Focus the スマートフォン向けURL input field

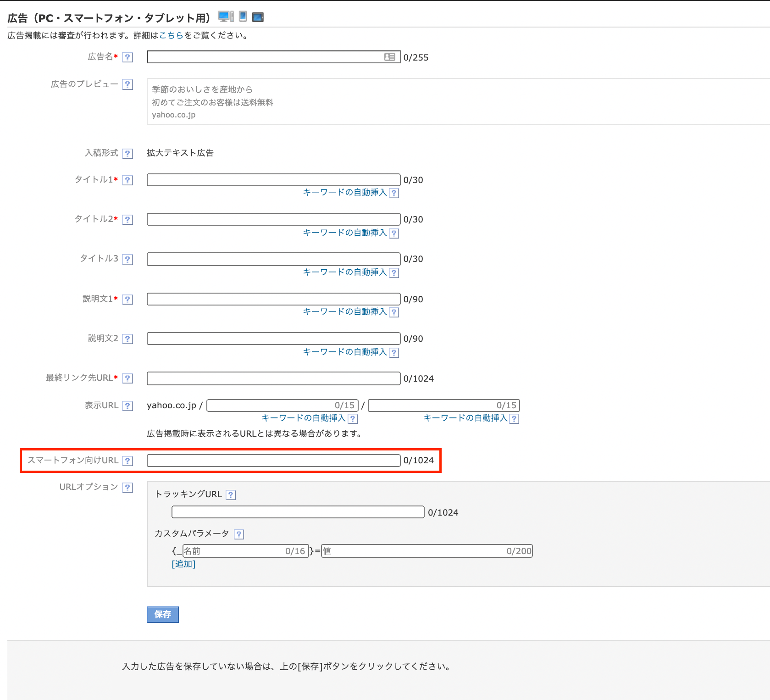274,461
